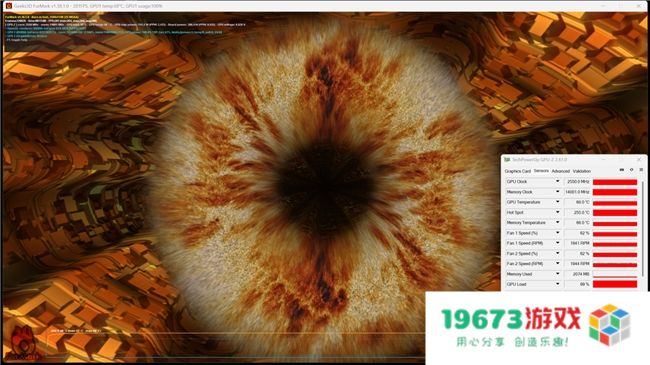Image resolution: width=650 pixels, height=365 pixels.
Task: Click the Hot Spot red history graph
Action: click(615, 212)
